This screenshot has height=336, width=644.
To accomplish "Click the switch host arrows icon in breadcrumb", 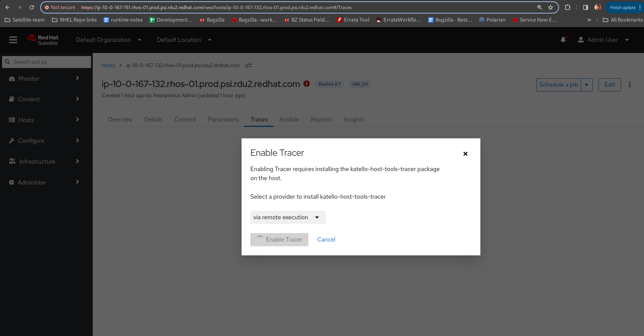I will point(249,65).
